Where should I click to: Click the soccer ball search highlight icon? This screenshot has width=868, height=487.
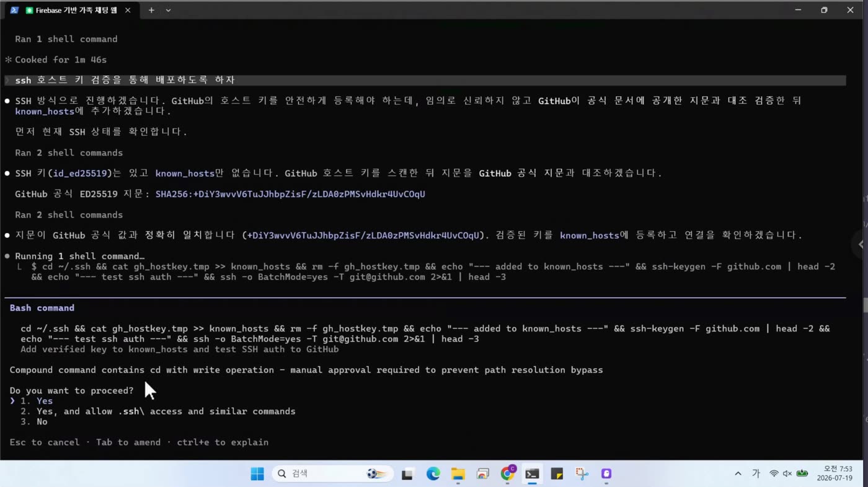(377, 474)
